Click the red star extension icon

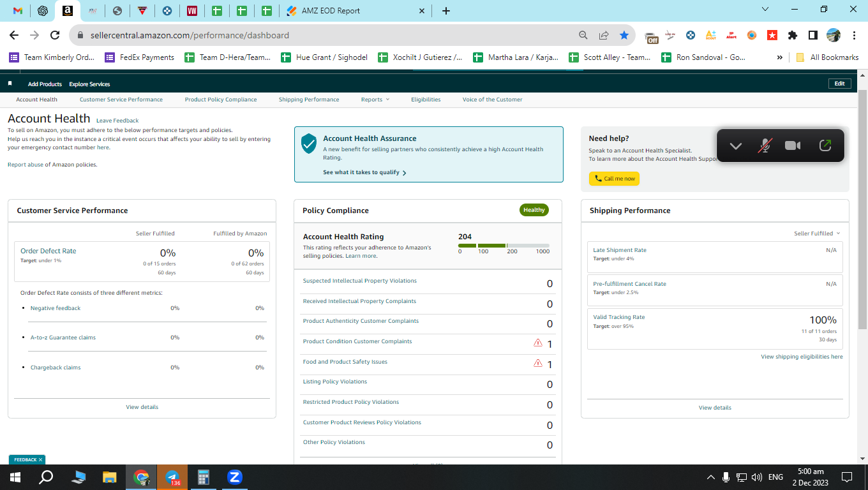point(772,35)
